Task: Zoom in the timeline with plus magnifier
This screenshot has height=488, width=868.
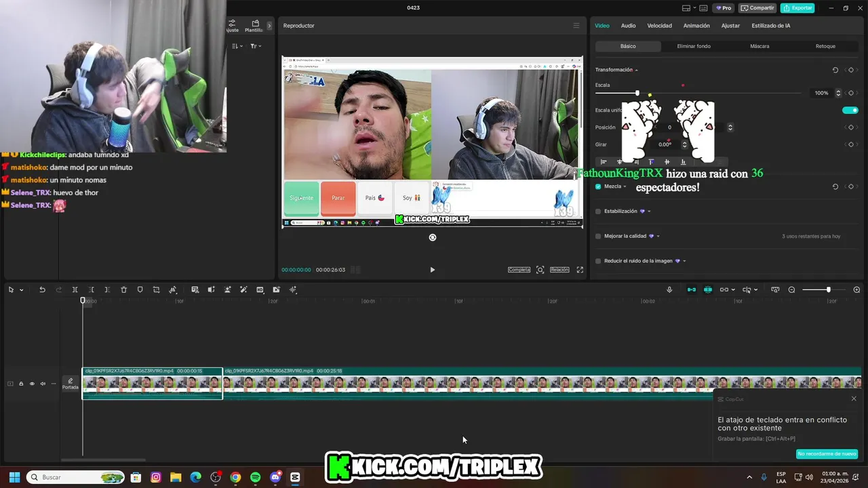Action: tap(856, 290)
